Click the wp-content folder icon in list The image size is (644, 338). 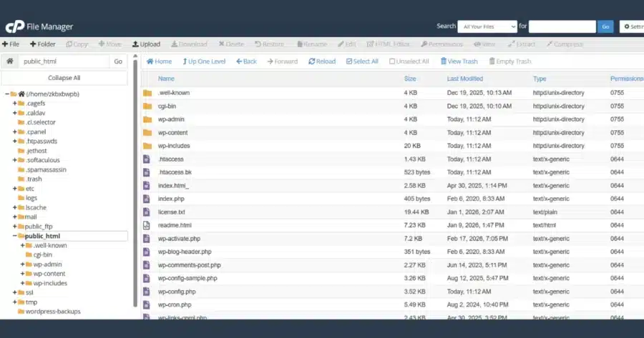(147, 133)
